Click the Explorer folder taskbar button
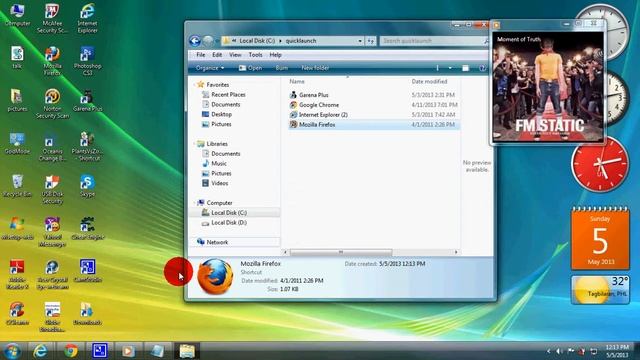The height and width of the screenshot is (360, 640). tap(187, 351)
